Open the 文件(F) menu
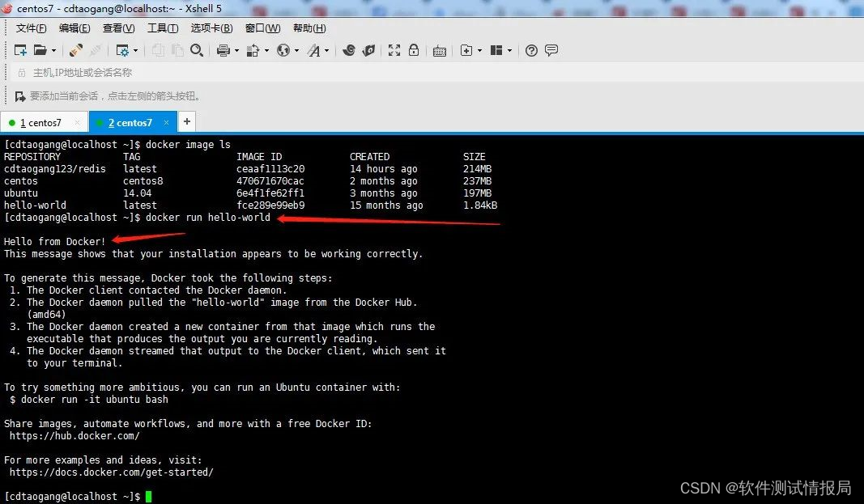864x504 pixels. tap(31, 28)
